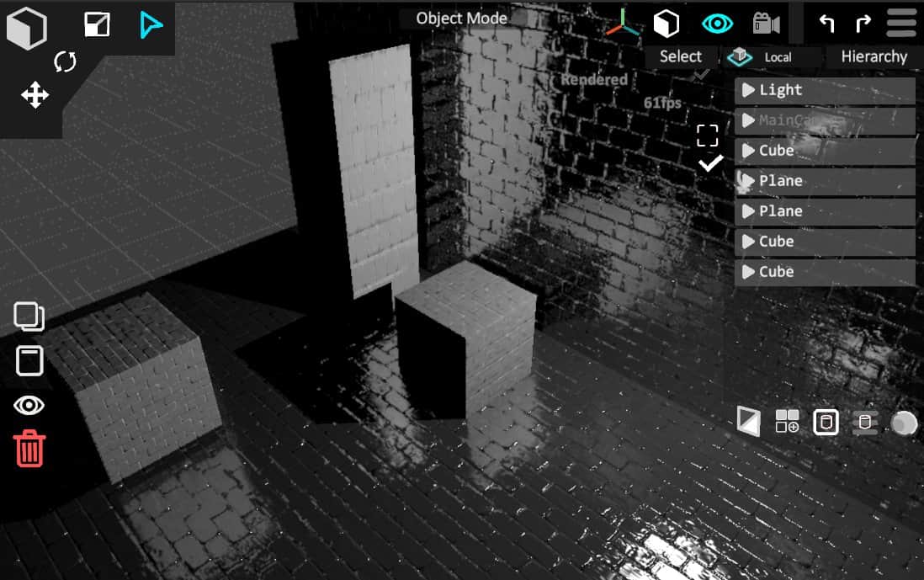Viewport: 924px width, 580px height.
Task: Toggle the white eye icon in the left toolbar
Action: point(29,406)
